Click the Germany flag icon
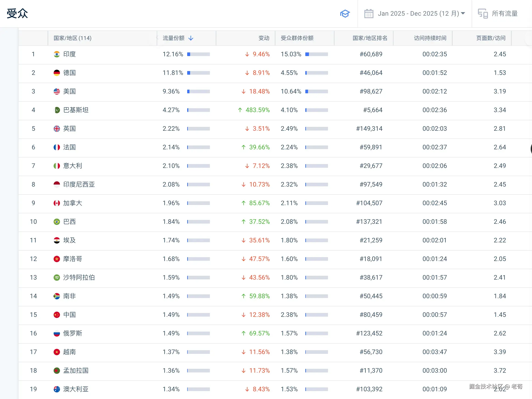Viewport: 532px width, 399px height. tap(57, 73)
